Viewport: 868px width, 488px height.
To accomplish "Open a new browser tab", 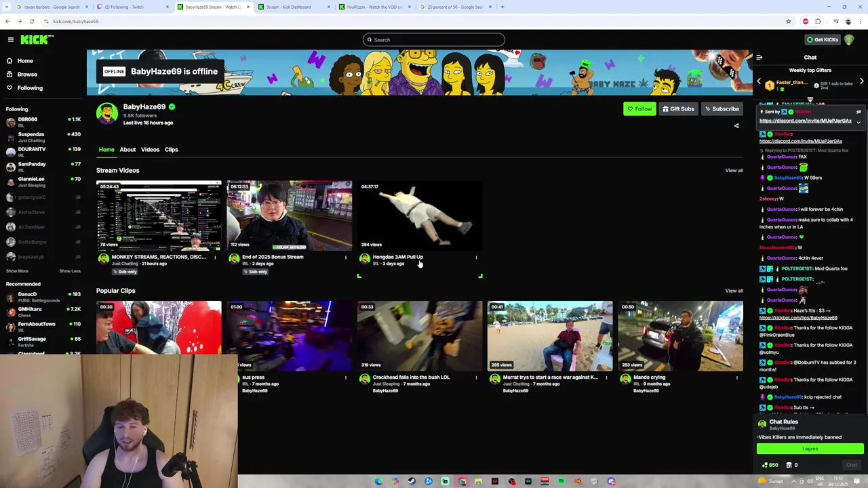I will tap(502, 7).
